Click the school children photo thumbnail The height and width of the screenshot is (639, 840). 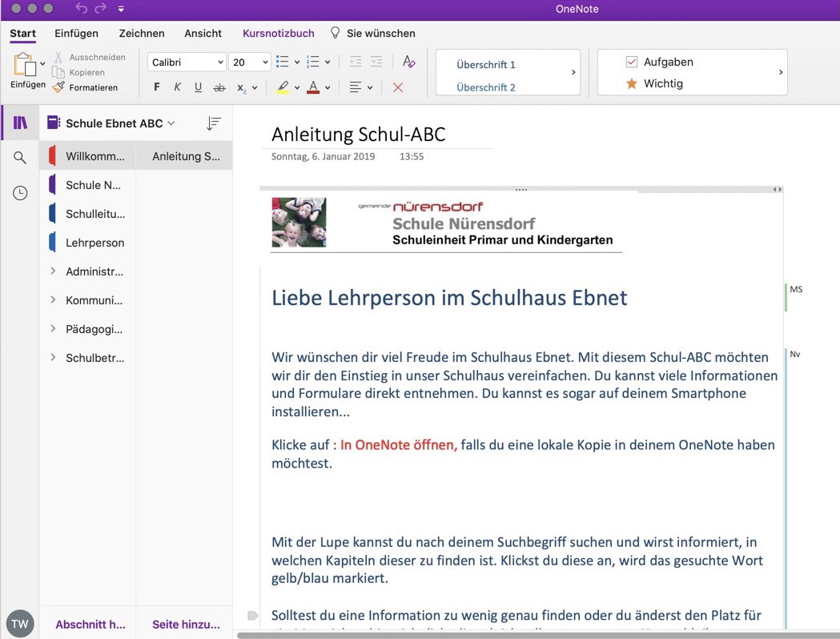299,223
